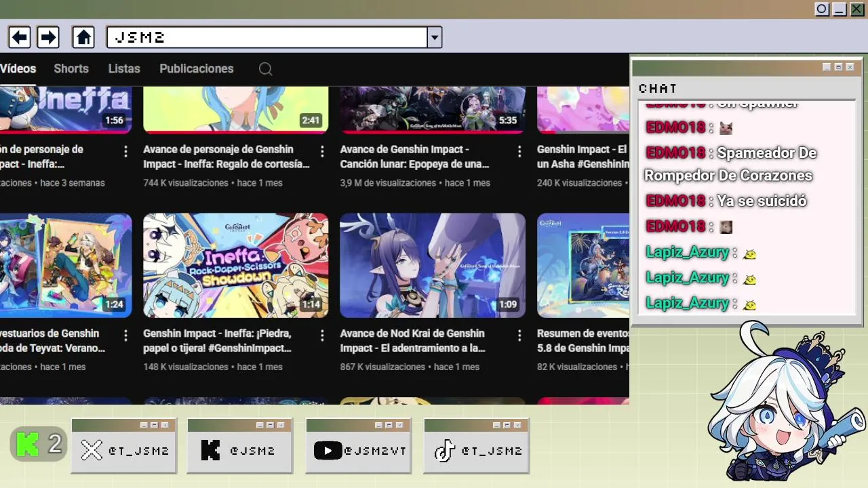Click the JSM2 address bar field

tap(267, 37)
